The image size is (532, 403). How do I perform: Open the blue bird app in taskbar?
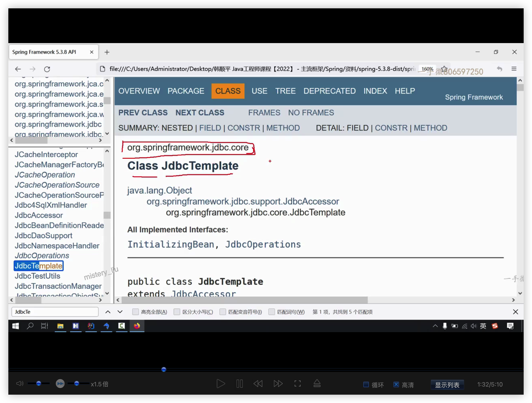(x=106, y=326)
